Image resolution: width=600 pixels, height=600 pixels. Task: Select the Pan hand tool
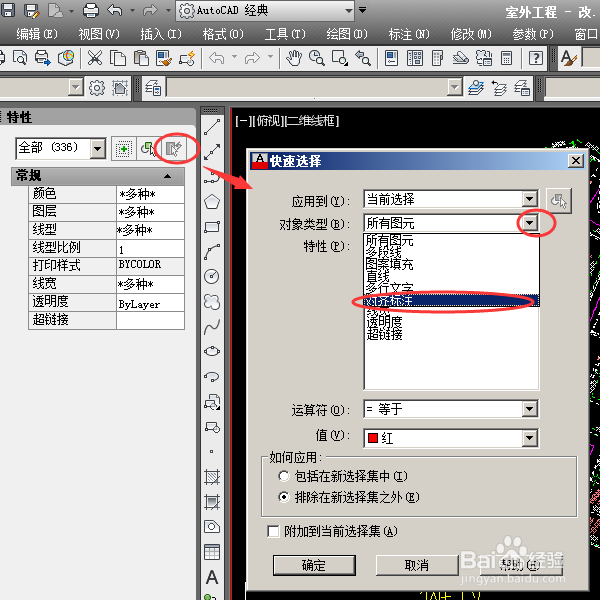tap(293, 58)
